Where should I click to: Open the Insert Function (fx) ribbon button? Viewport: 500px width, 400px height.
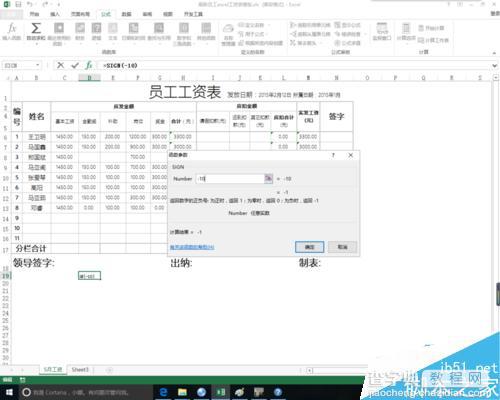coord(12,31)
